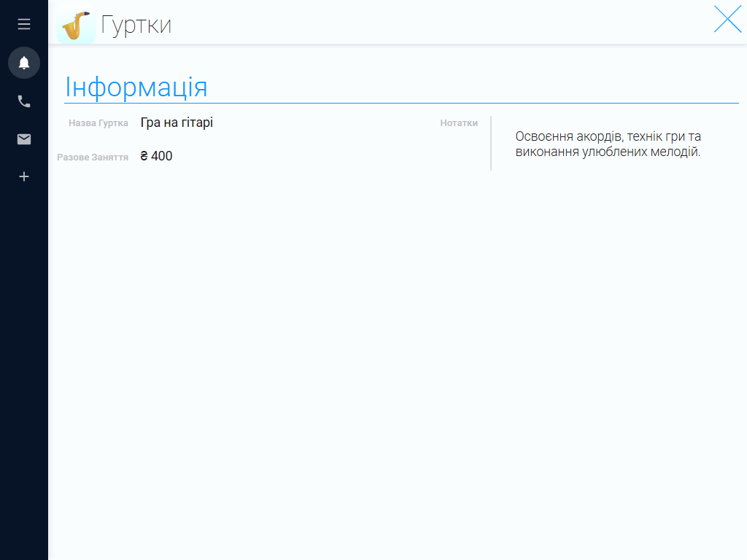Open the hamburger menu in the sidebar
Viewport: 747px width, 560px height.
tap(24, 24)
